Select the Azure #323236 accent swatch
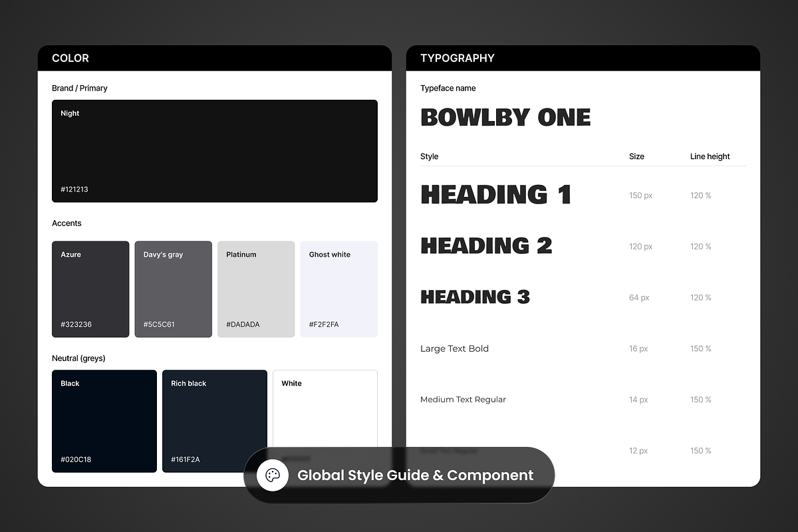 (90, 289)
